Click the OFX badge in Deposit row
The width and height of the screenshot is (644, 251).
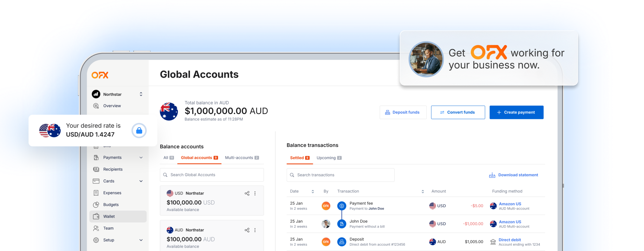click(x=326, y=242)
